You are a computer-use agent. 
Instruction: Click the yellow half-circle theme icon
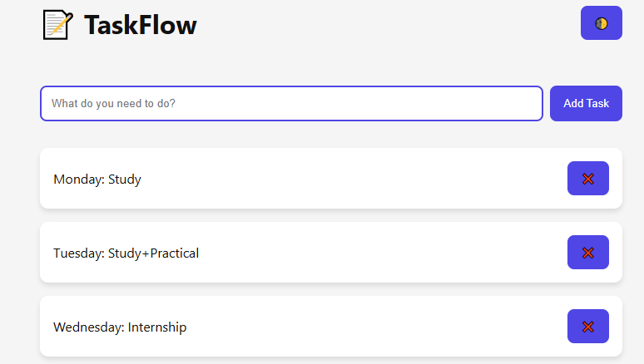click(x=602, y=23)
